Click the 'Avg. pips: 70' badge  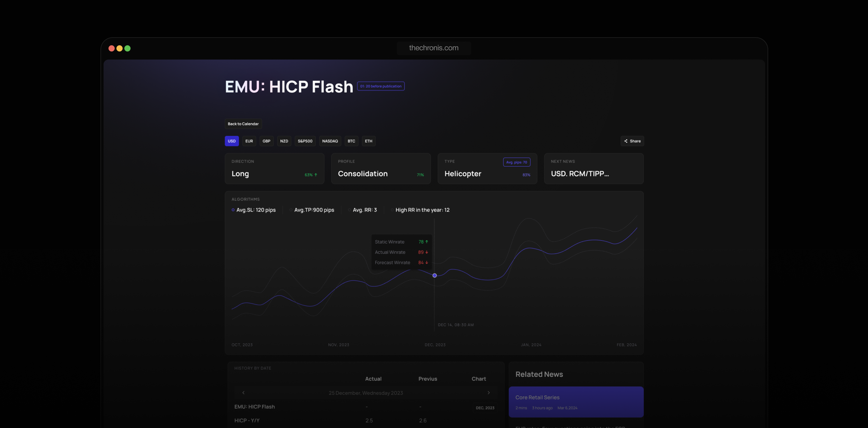coord(516,162)
